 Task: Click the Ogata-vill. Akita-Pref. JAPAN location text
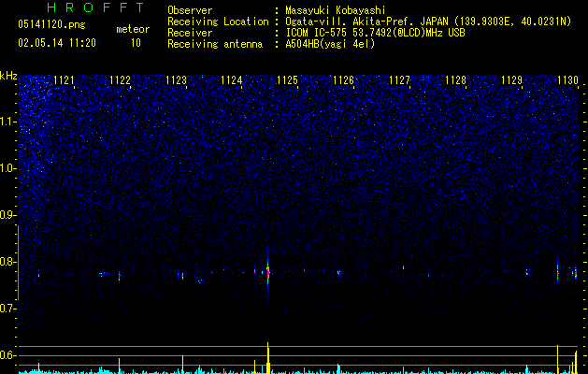pyautogui.click(x=428, y=22)
